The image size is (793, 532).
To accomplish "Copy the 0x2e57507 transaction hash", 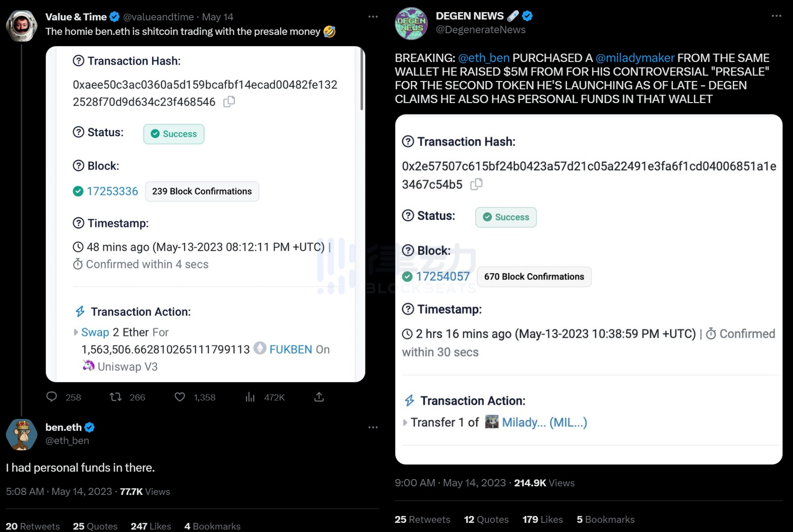I will click(x=476, y=184).
